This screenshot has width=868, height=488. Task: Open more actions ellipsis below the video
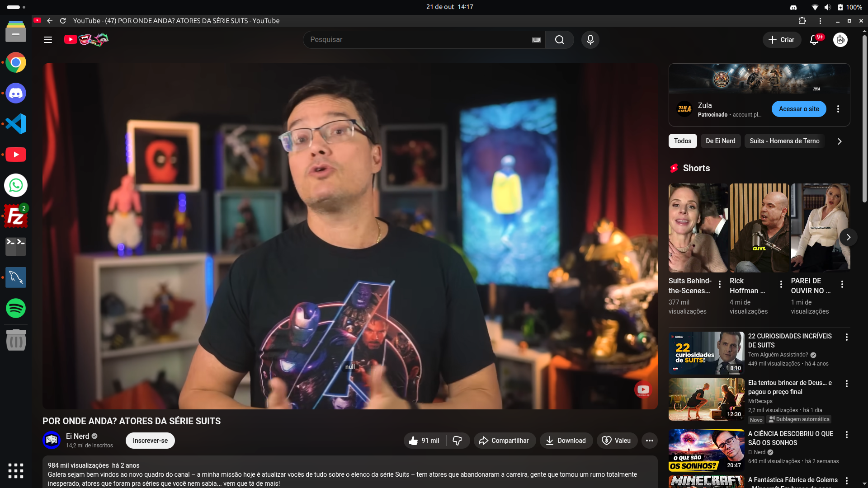coord(650,441)
